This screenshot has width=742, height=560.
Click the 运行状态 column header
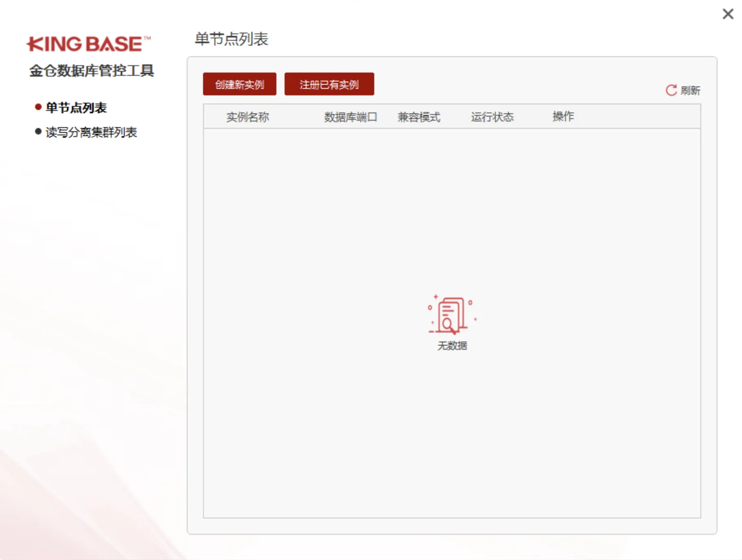coord(491,117)
